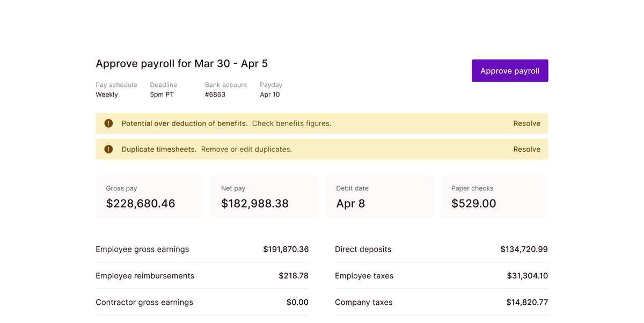Click the warning icon on the duplicate timesheets alert
644x323 pixels.
[x=108, y=149]
